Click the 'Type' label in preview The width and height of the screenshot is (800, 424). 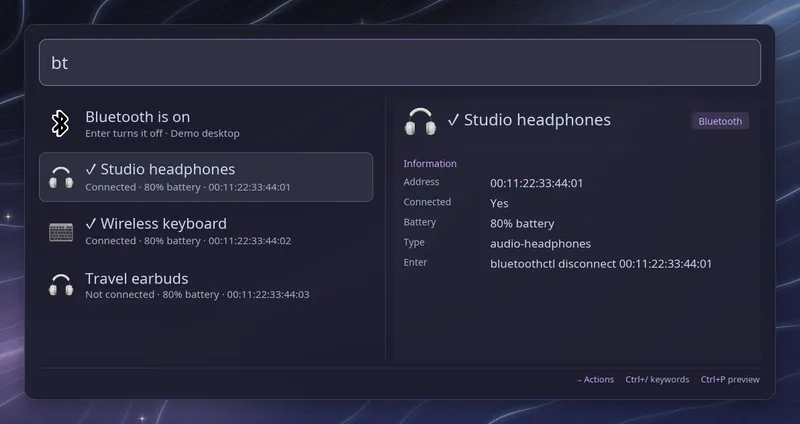coord(414,242)
